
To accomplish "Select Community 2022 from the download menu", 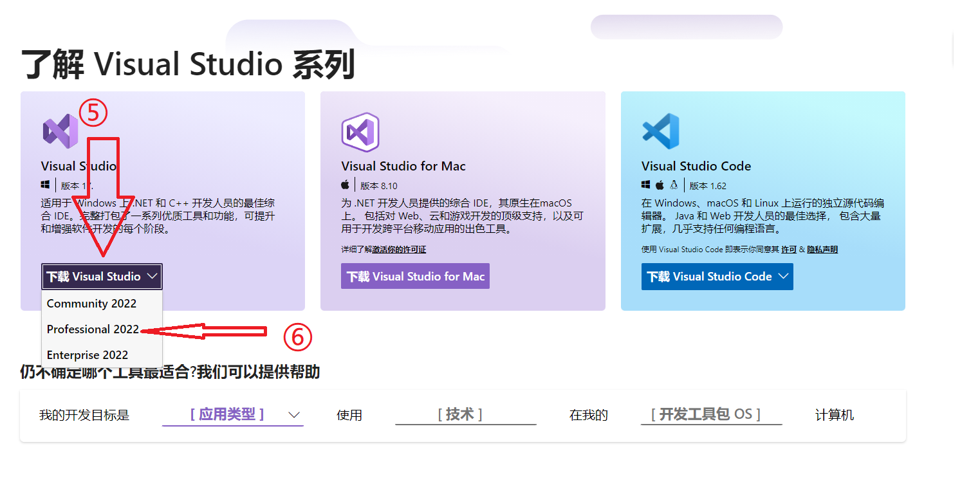I will click(102, 304).
